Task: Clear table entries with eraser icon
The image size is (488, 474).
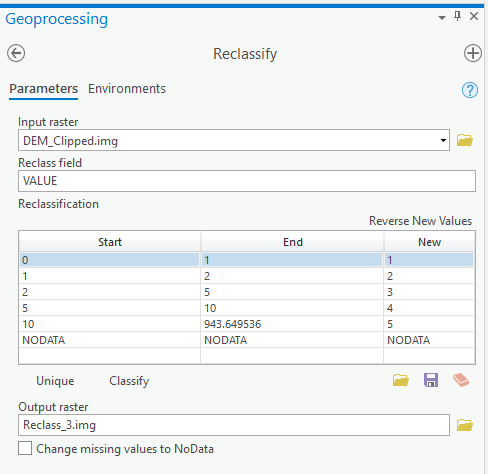Action: pyautogui.click(x=461, y=380)
